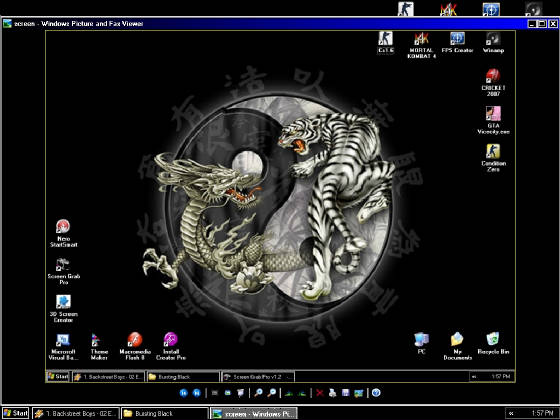Screen dimensions: 560x420
Task: Click GTA Vicecity.exe icon in the viewed screenshot
Action: tap(493, 120)
